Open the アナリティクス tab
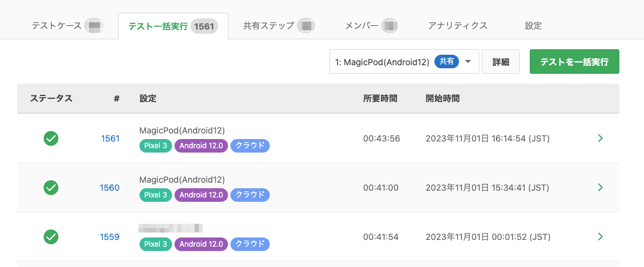 click(x=458, y=26)
